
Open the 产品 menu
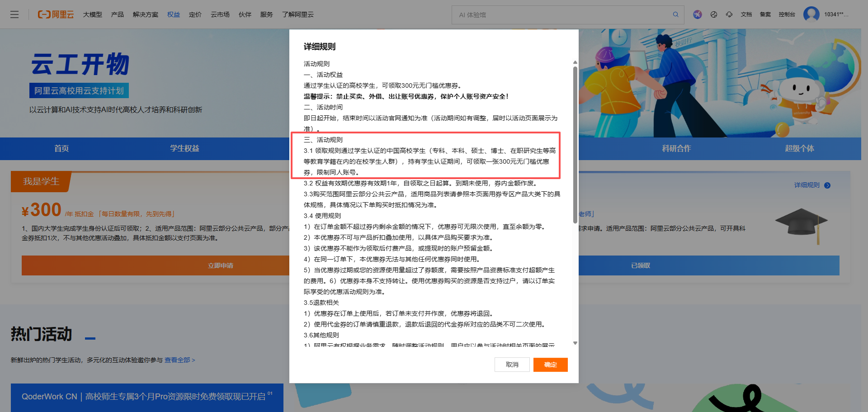(x=118, y=14)
